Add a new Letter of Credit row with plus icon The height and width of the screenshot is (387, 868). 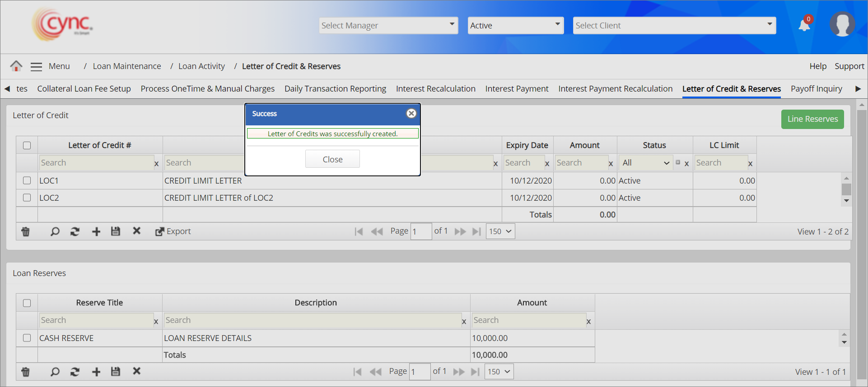tap(96, 231)
